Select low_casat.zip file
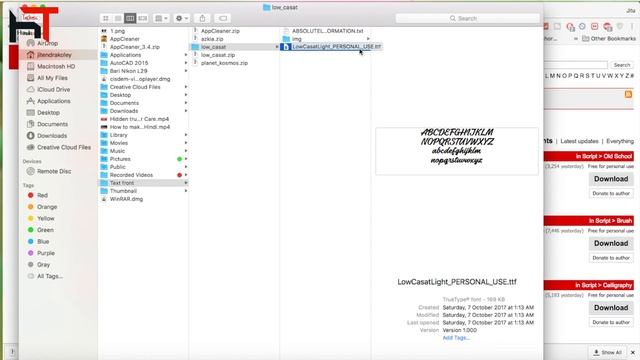Viewport: 640px width, 360px height. click(218, 55)
